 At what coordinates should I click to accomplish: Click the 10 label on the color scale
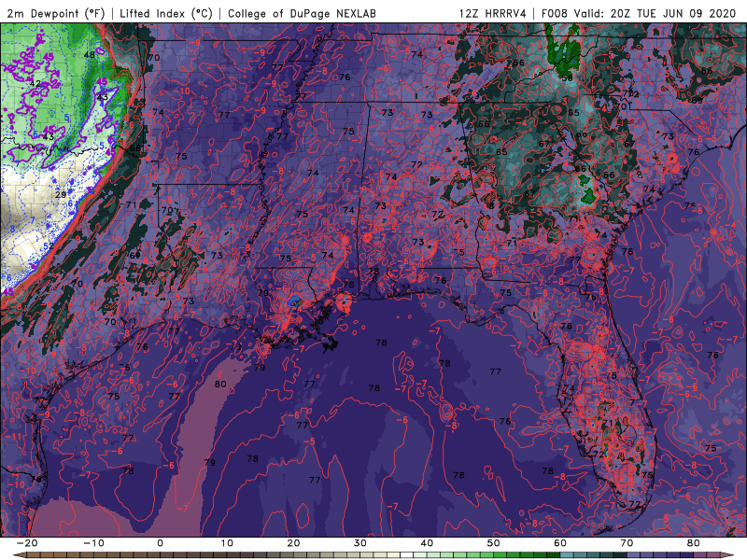227,543
